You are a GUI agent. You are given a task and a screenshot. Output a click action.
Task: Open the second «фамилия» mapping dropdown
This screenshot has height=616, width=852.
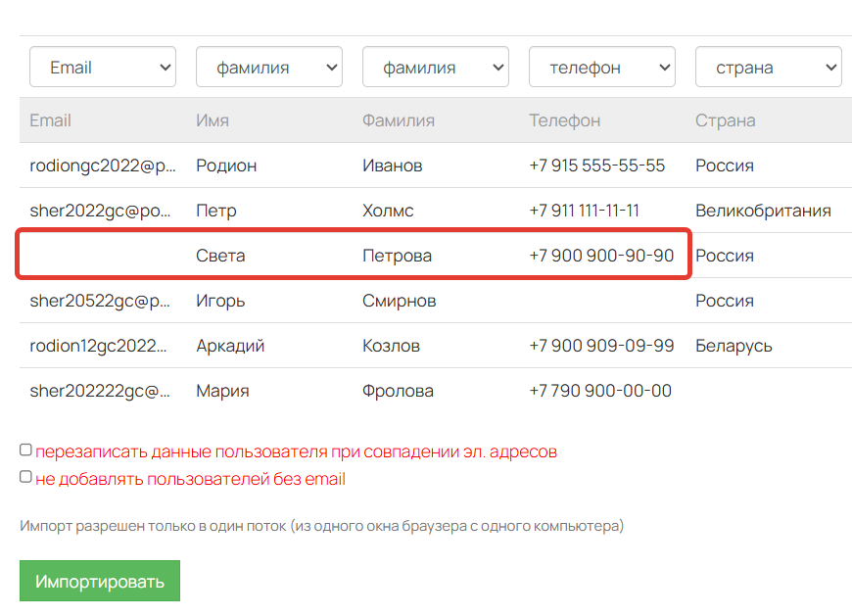[x=435, y=66]
